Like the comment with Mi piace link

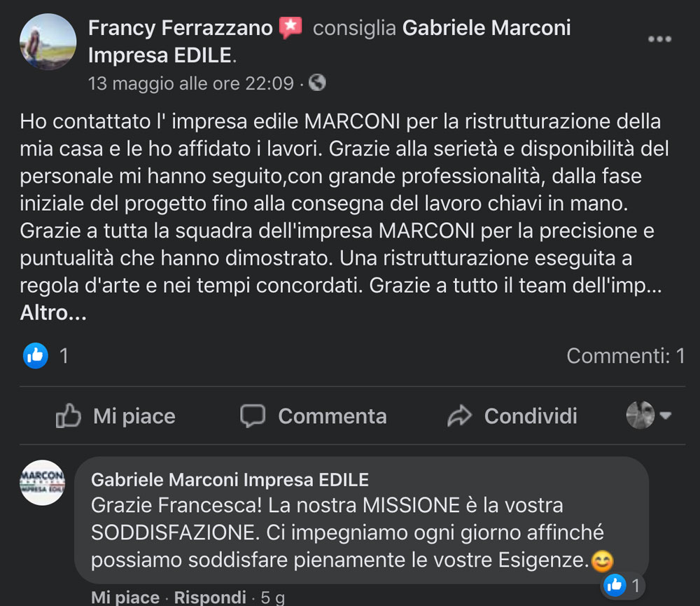(x=125, y=598)
